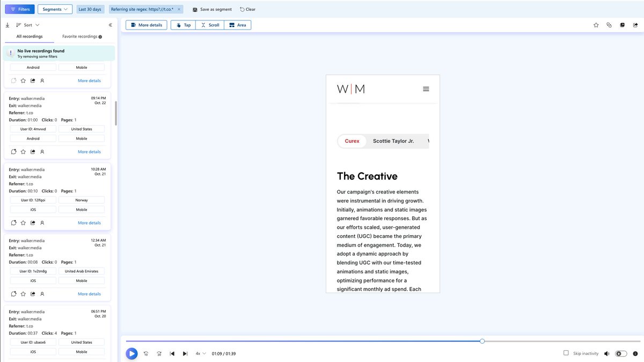644x362 pixels.
Task: Open the hamburger menu in site preview
Action: (x=426, y=89)
